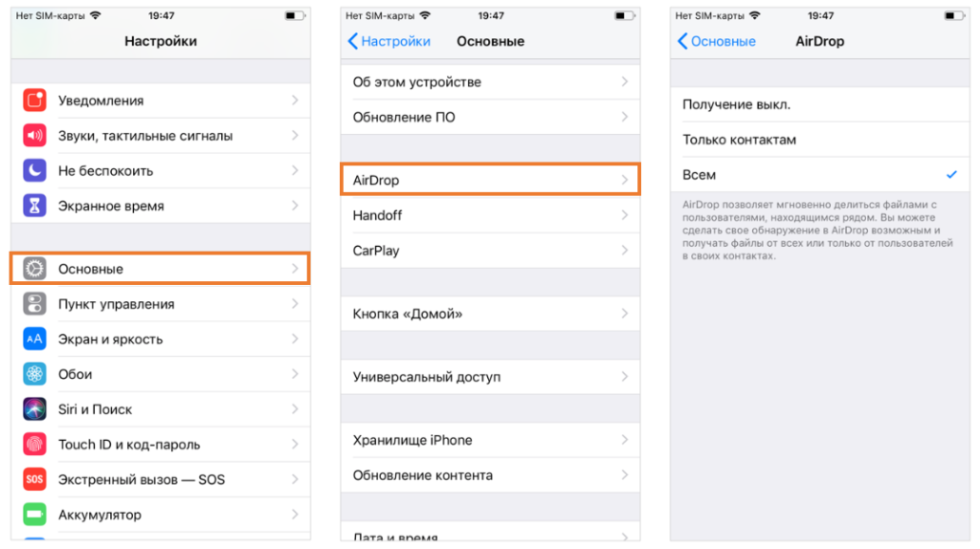Tap the Звуки speaker sound icon
Viewport: 980px width, 549px height.
pyautogui.click(x=34, y=135)
